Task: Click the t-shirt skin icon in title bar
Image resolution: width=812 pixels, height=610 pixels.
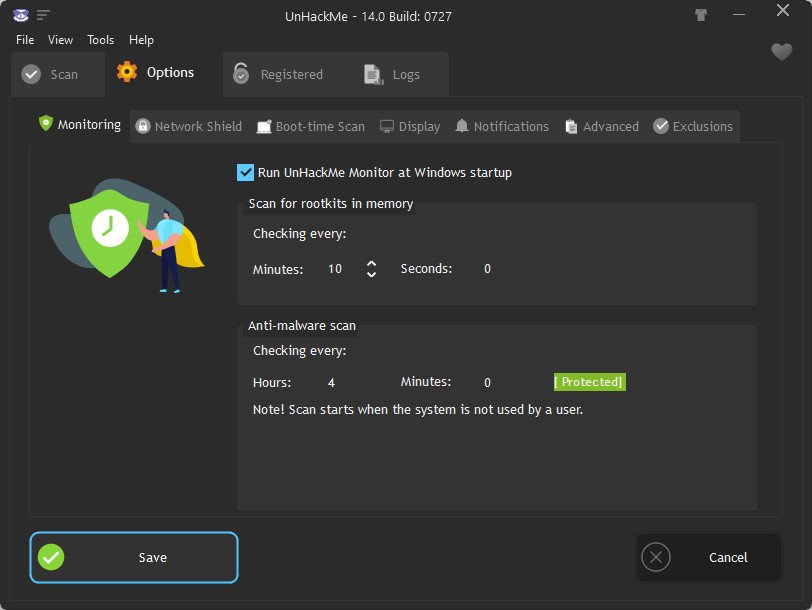Action: [701, 15]
